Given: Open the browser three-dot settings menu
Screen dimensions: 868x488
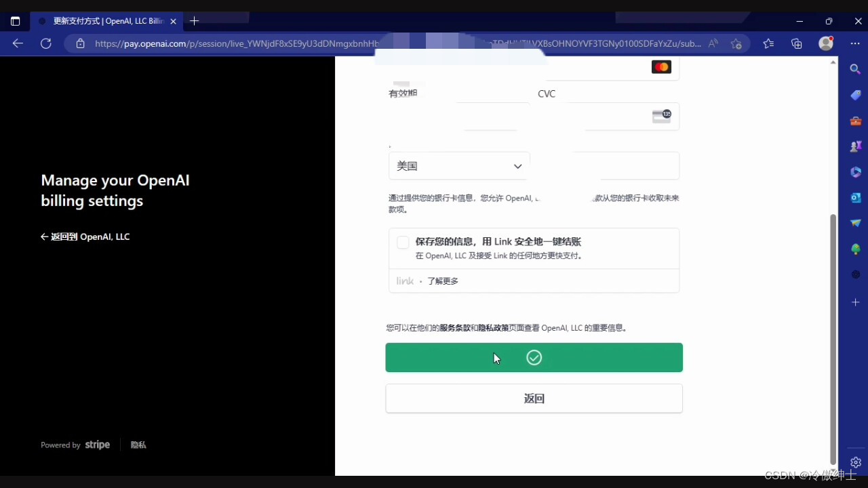Looking at the screenshot, I should 855,43.
